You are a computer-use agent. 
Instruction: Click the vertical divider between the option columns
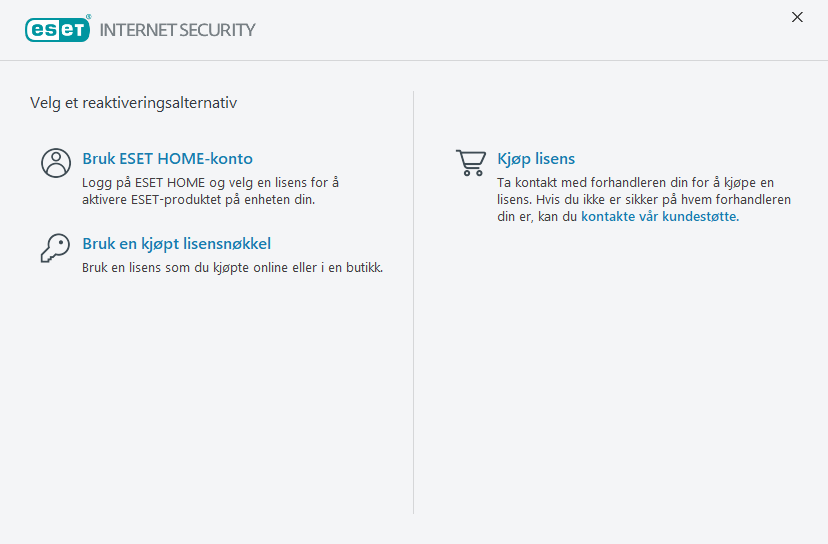coord(414,300)
